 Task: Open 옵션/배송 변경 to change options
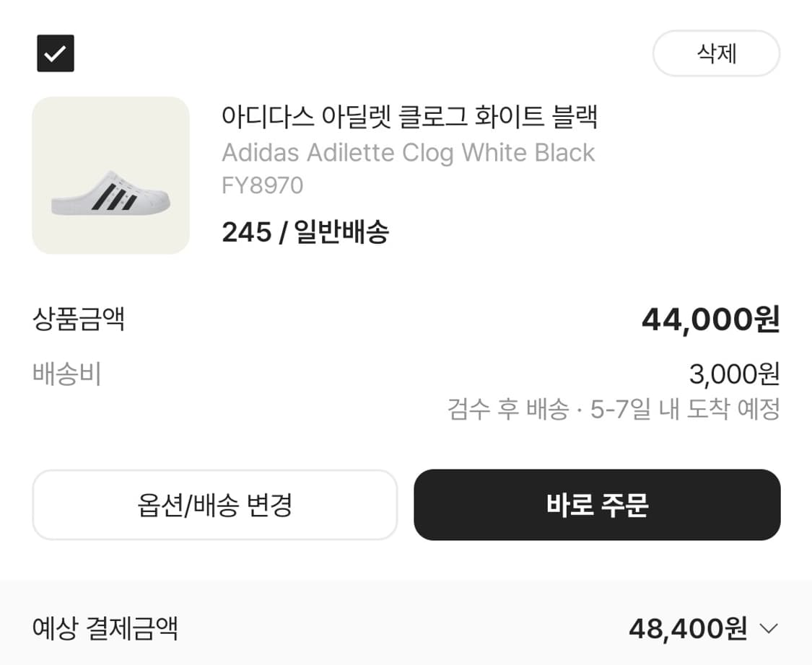pyautogui.click(x=214, y=505)
